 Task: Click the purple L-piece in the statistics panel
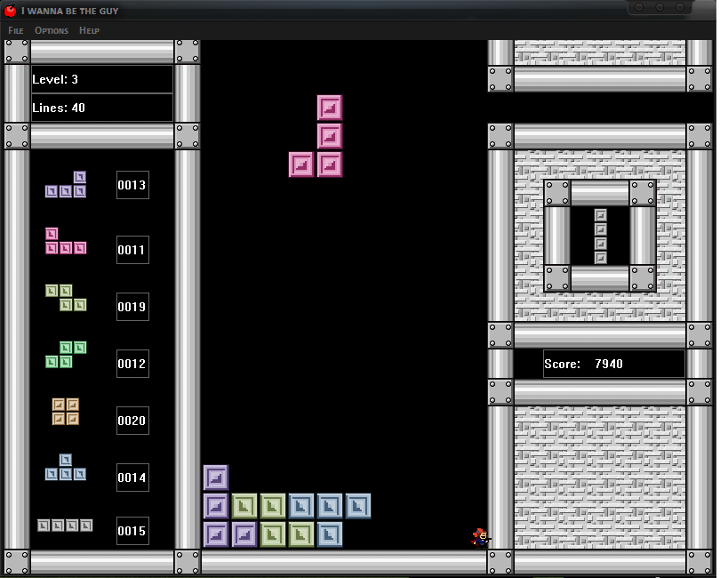click(x=67, y=186)
